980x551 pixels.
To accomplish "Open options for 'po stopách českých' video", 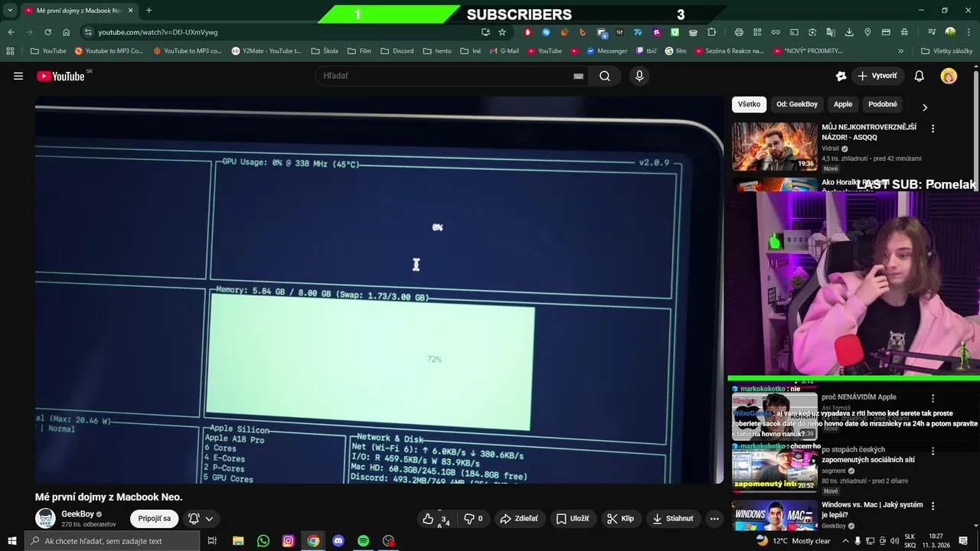I will point(933,452).
